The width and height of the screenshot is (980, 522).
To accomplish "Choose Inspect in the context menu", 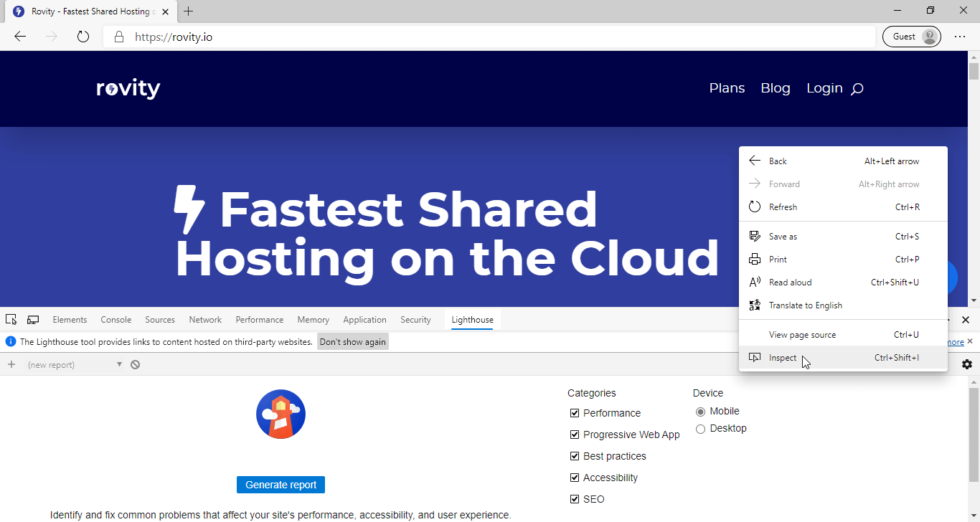I will 843,358.
